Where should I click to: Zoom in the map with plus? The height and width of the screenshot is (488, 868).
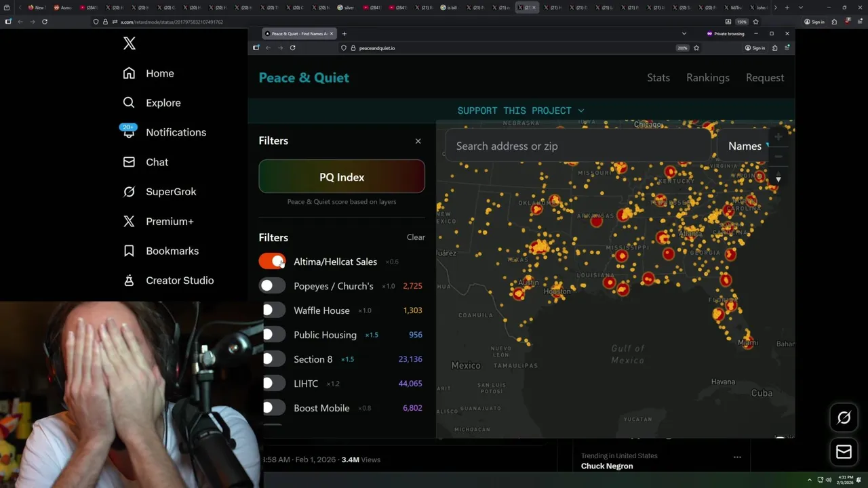778,137
